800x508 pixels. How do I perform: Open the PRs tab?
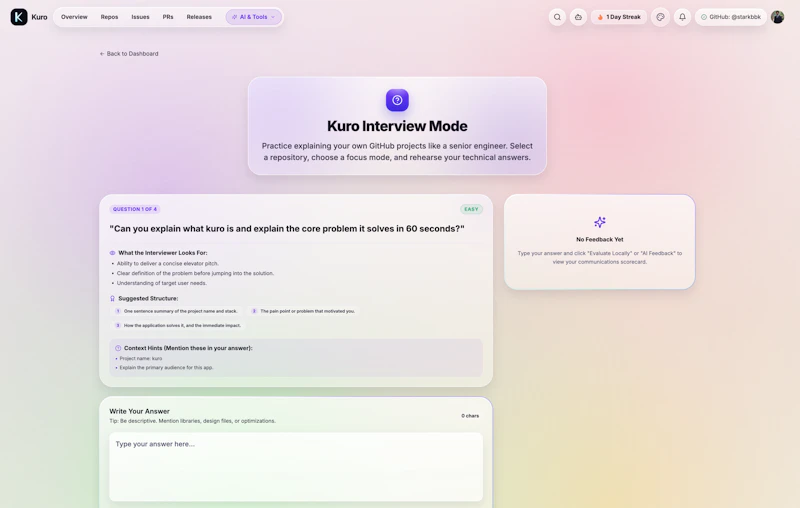[168, 17]
